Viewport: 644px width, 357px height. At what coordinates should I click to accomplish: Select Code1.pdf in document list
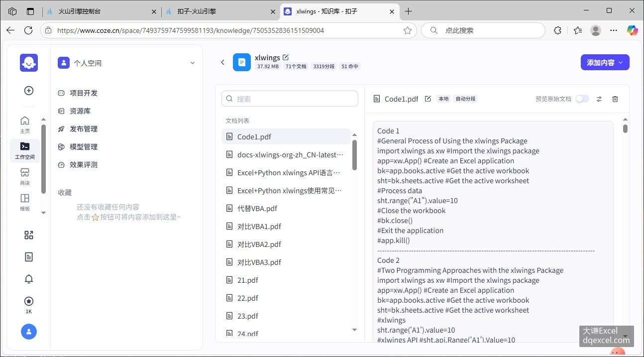pos(286,137)
